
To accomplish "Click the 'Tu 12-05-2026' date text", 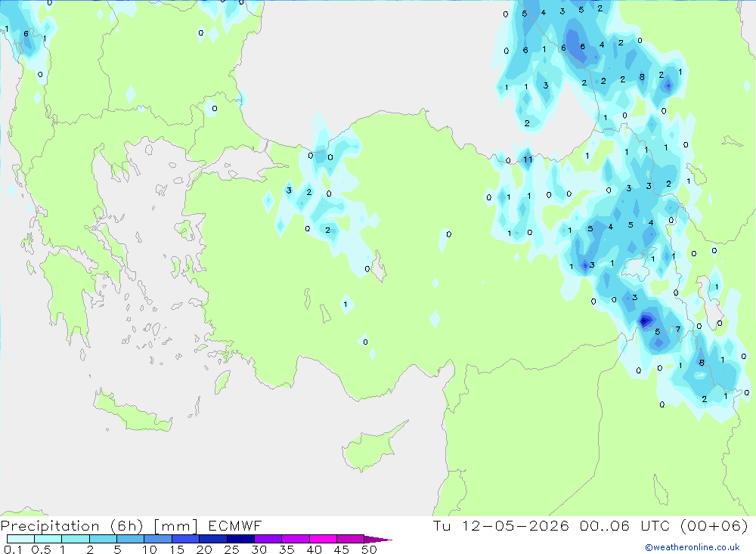I will [x=501, y=525].
